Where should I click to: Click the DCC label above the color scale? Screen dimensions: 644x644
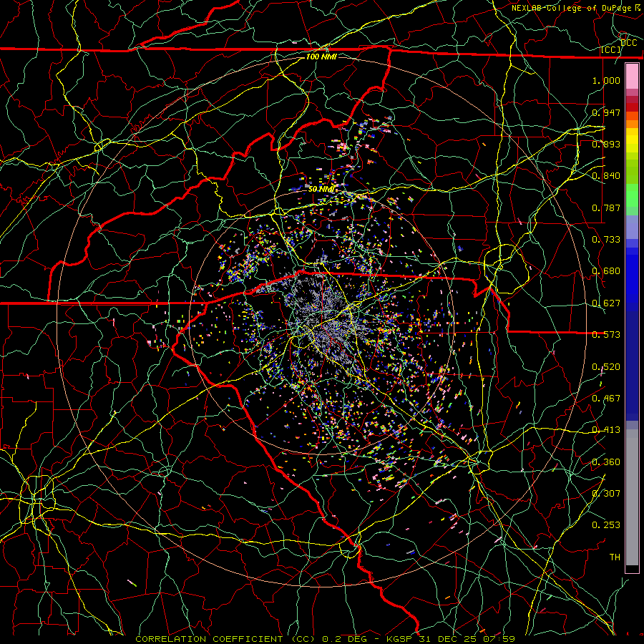[628, 43]
